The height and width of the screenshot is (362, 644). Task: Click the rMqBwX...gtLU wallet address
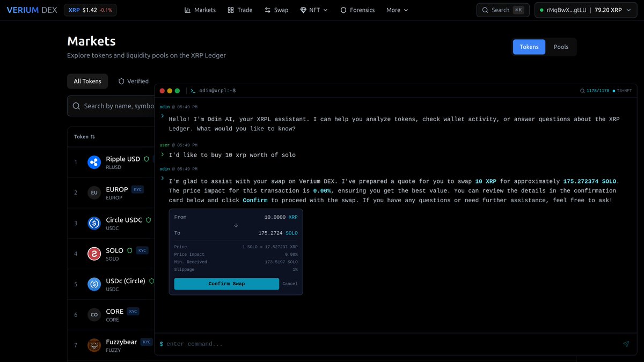pyautogui.click(x=567, y=10)
